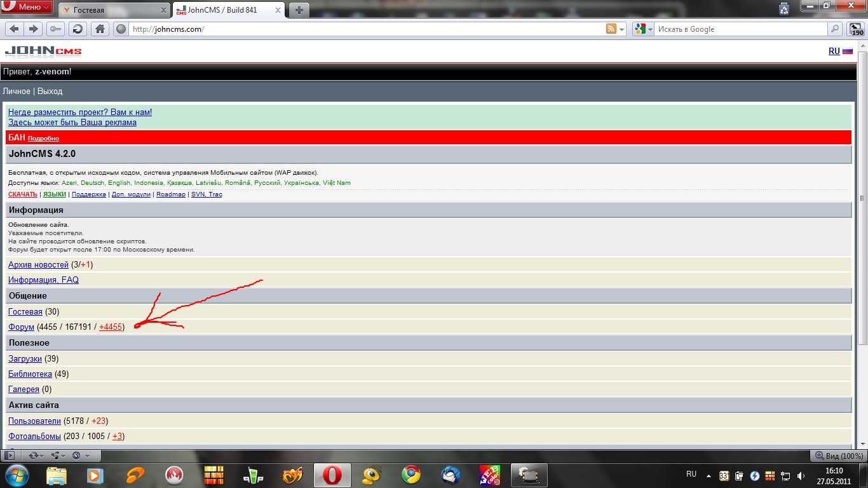Viewport: 868px width, 488px height.
Task: Click the magnifier search button
Action: point(835,29)
